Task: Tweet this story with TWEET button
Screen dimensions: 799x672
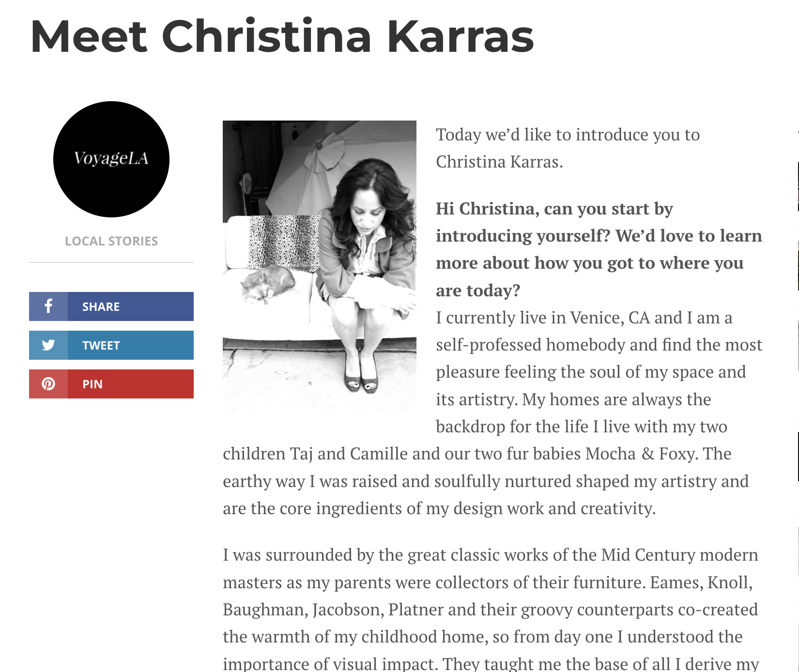Action: 111,345
